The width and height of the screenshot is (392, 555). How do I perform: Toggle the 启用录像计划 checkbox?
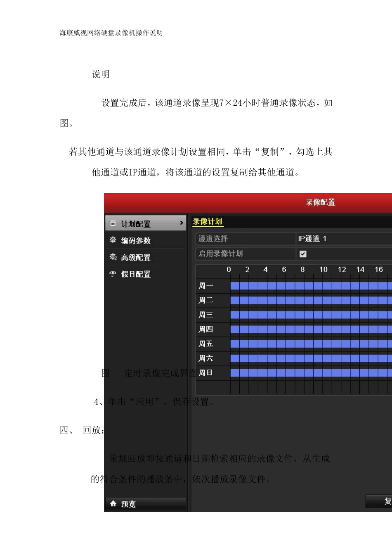click(303, 254)
